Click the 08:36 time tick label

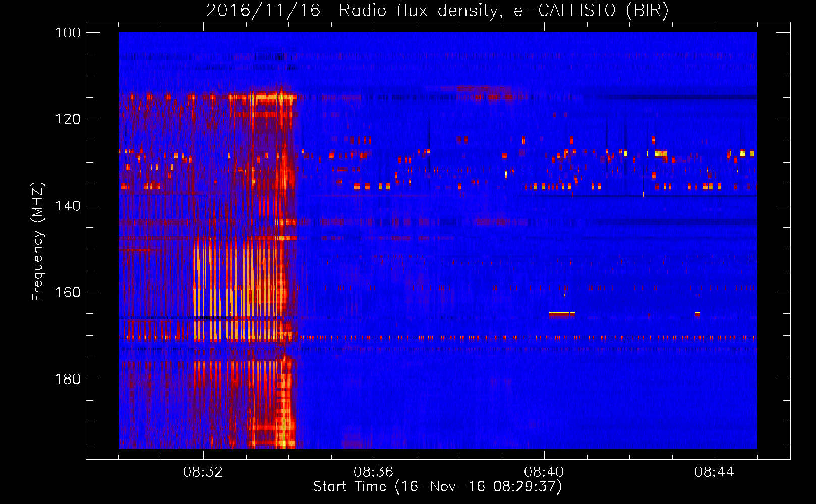(374, 472)
